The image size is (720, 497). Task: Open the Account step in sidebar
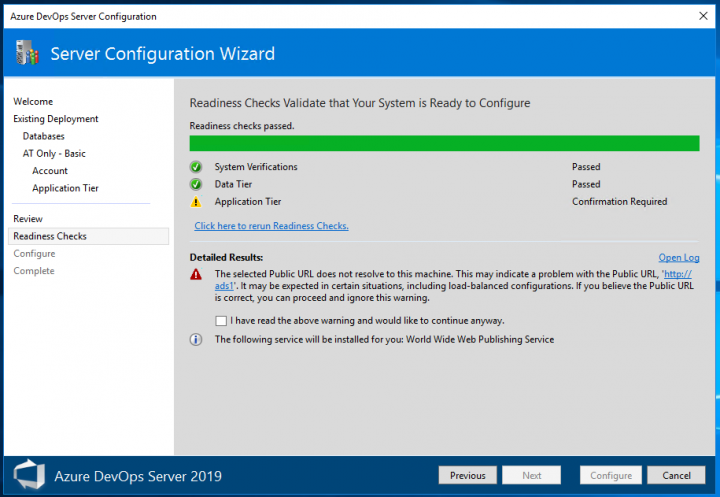click(50, 171)
